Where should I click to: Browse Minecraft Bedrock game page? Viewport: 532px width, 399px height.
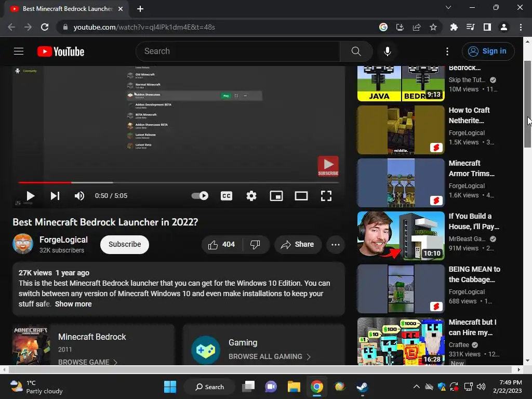tap(87, 362)
